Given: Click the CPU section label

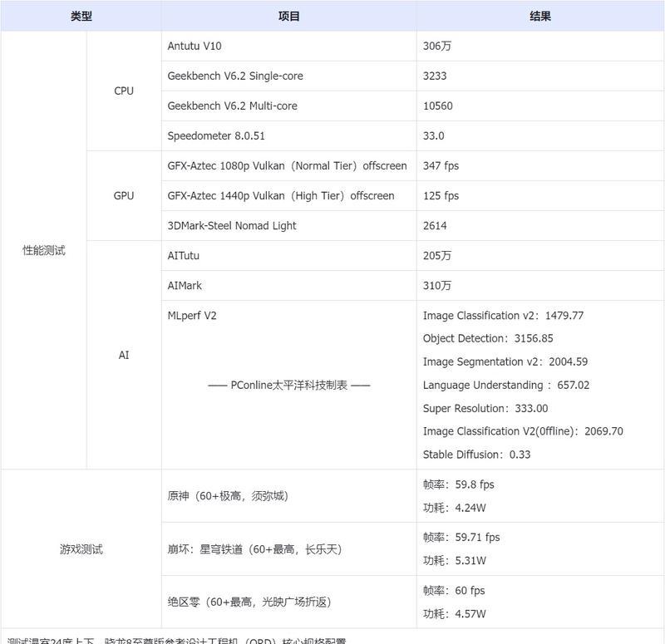Looking at the screenshot, I should click(x=123, y=91).
